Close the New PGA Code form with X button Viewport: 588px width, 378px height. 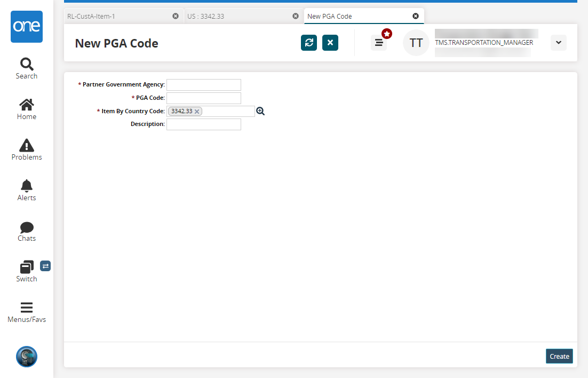[330, 43]
